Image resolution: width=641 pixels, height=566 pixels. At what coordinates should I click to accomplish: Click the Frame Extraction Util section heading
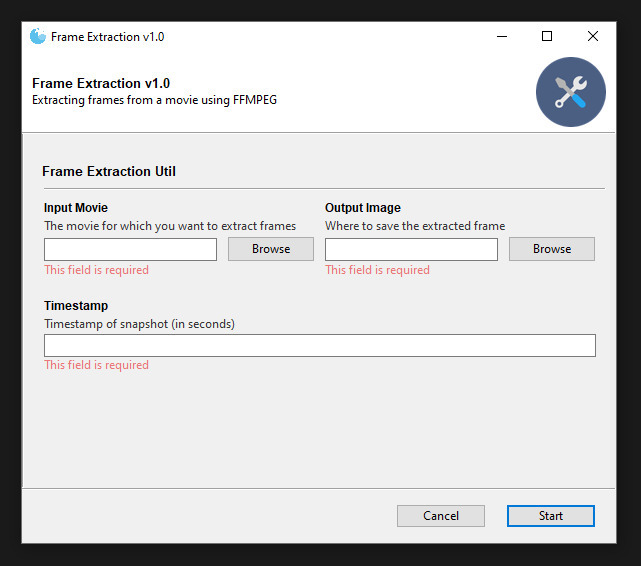click(x=109, y=171)
